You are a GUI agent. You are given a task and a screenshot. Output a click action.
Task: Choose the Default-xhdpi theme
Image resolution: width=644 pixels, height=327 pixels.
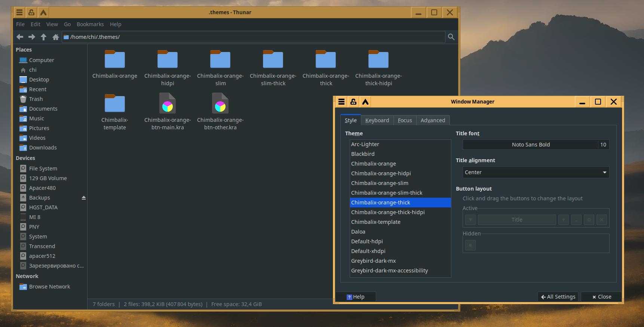point(400,251)
